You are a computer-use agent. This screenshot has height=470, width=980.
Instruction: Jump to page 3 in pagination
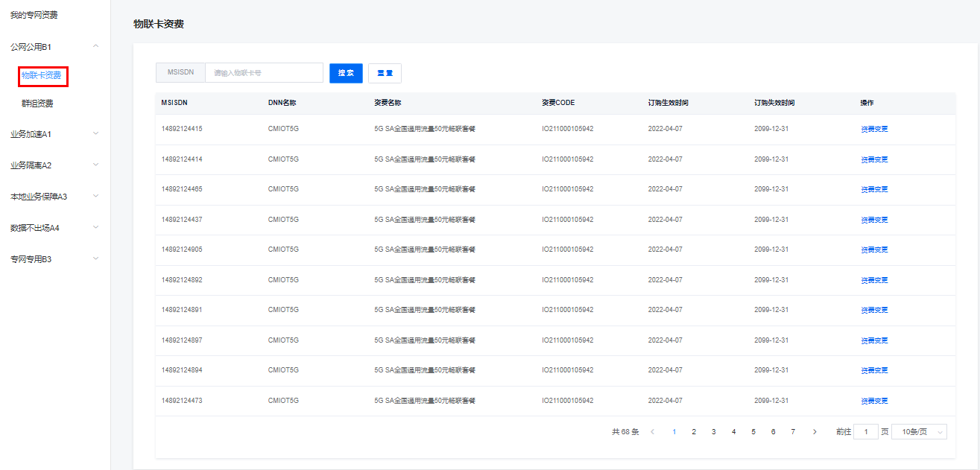click(x=713, y=432)
